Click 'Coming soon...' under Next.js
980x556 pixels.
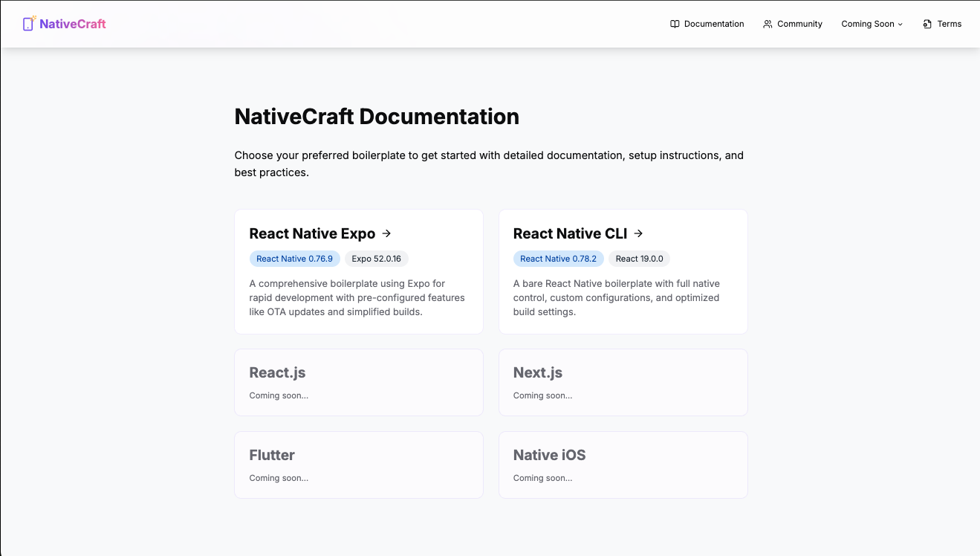(x=543, y=395)
